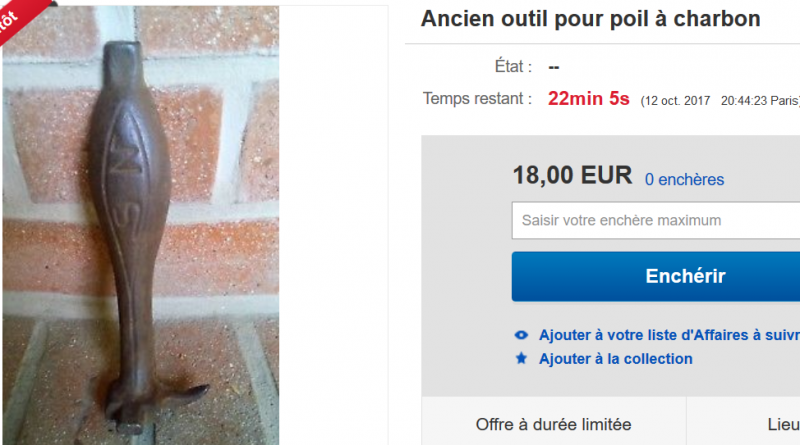Click the end date 12 oct. 2017 text
The height and width of the screenshot is (445, 800).
677,101
